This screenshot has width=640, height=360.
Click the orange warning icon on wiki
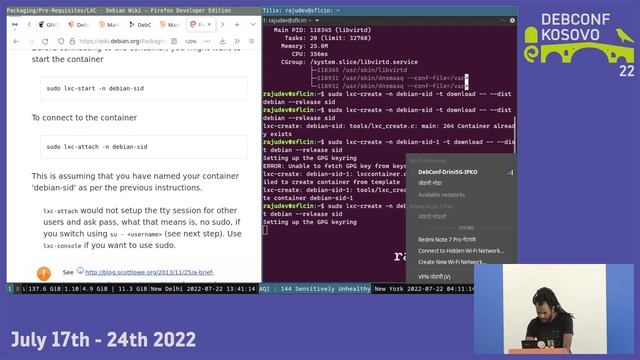tap(44, 273)
